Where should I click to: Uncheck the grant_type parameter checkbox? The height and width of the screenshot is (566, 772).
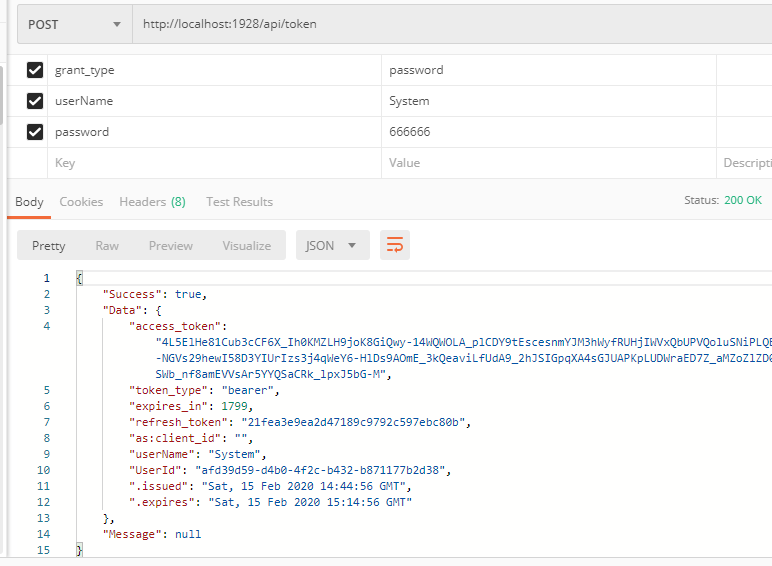35,70
